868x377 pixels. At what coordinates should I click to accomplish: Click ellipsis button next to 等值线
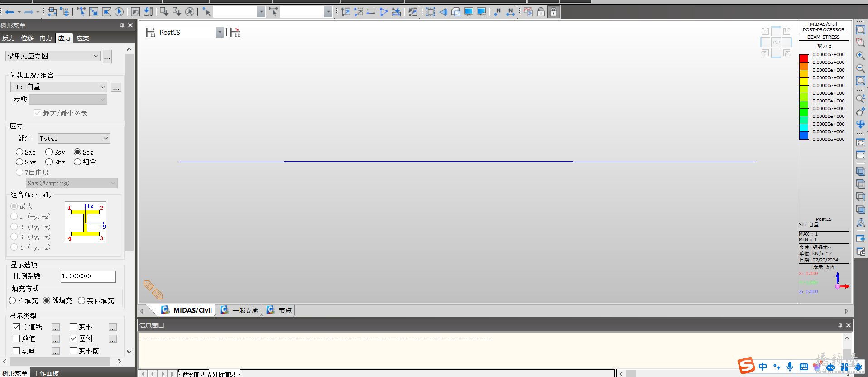tap(56, 327)
